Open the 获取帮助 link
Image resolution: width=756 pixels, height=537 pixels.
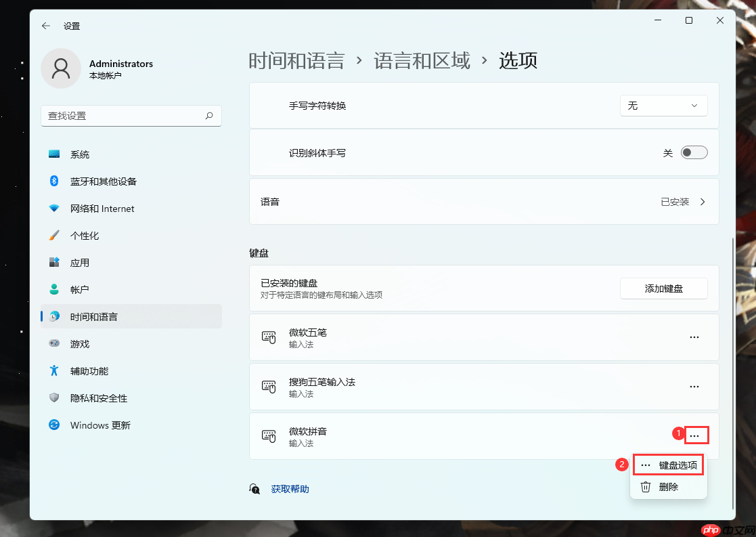pos(290,488)
